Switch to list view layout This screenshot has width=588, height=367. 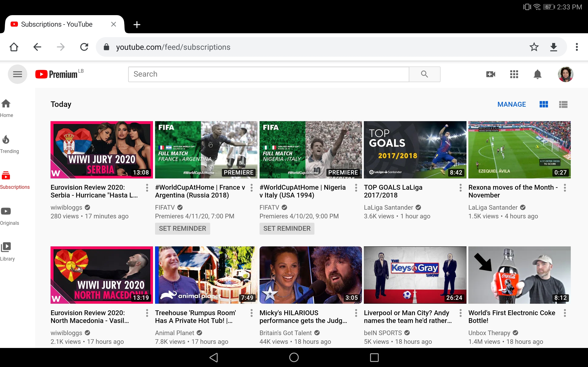tap(563, 104)
